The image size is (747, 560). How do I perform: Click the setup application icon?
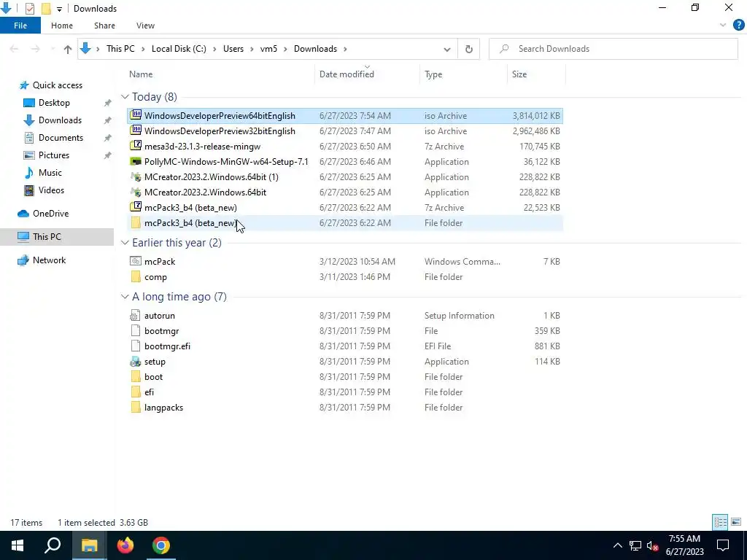click(x=136, y=361)
